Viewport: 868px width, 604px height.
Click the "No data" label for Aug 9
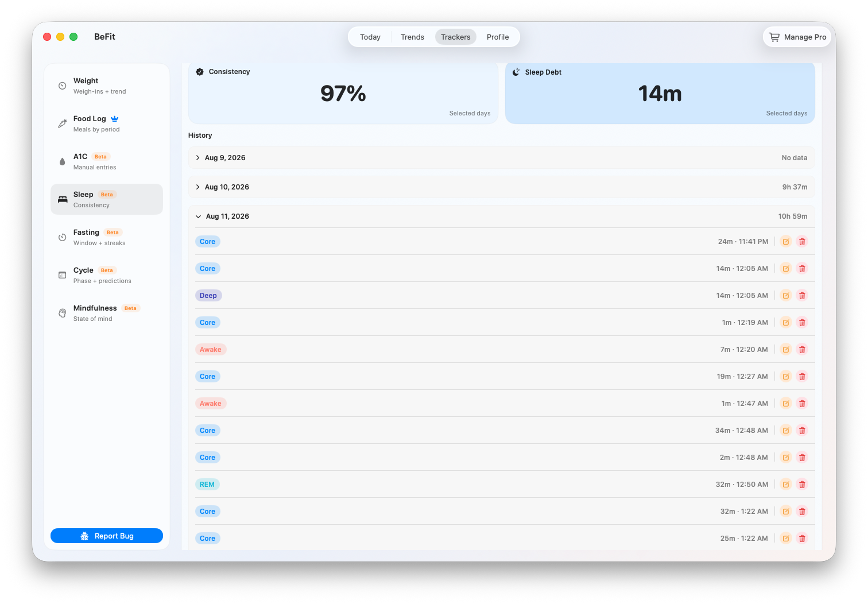tap(795, 158)
